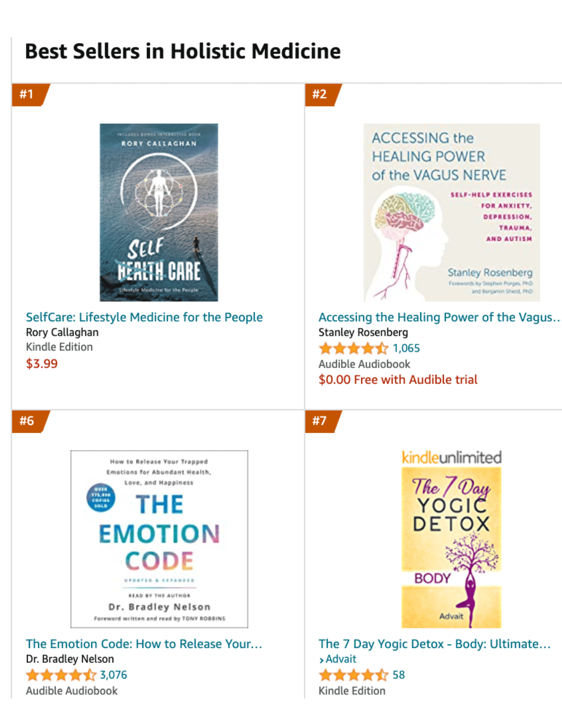
Task: View the 3,076 reviews count
Action: [113, 675]
